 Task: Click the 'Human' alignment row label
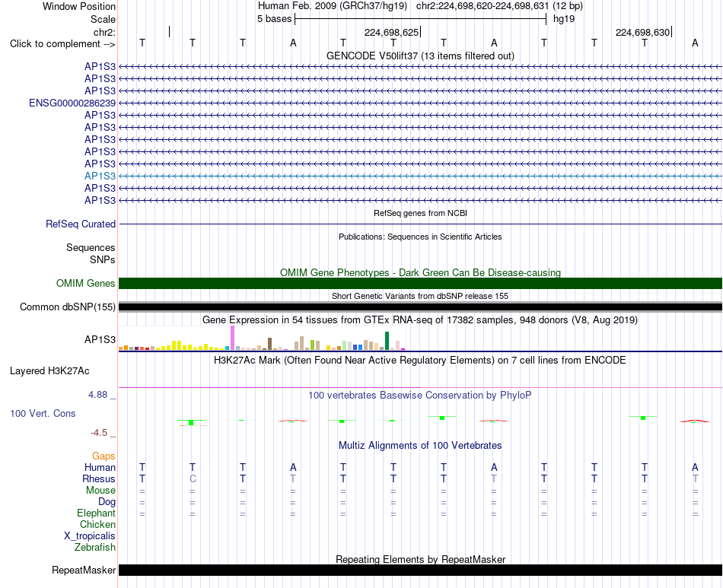(x=100, y=468)
